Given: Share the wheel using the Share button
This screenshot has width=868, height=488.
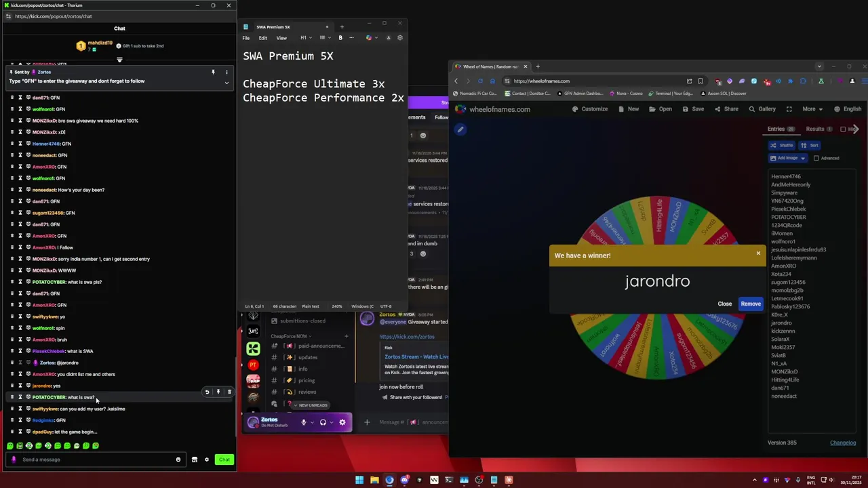Looking at the screenshot, I should pos(726,109).
